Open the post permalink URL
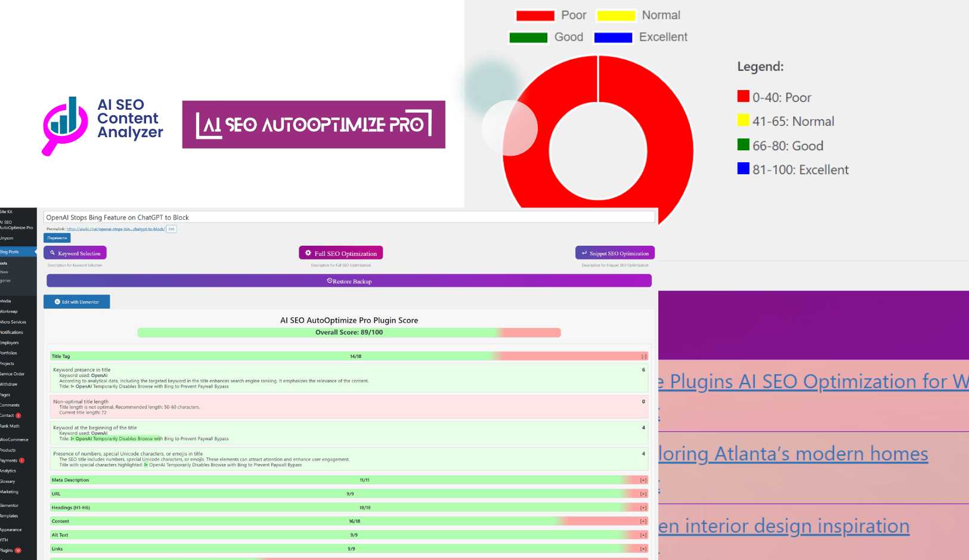 (x=116, y=229)
